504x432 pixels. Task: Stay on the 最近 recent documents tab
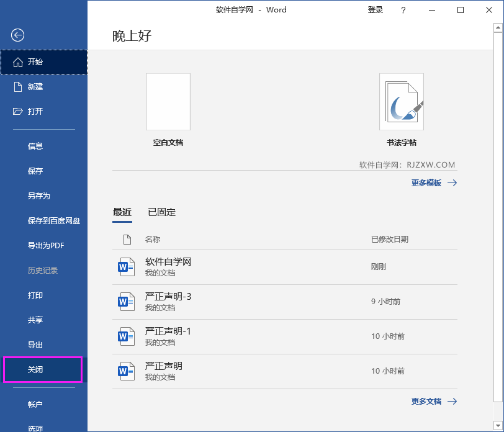click(x=122, y=211)
